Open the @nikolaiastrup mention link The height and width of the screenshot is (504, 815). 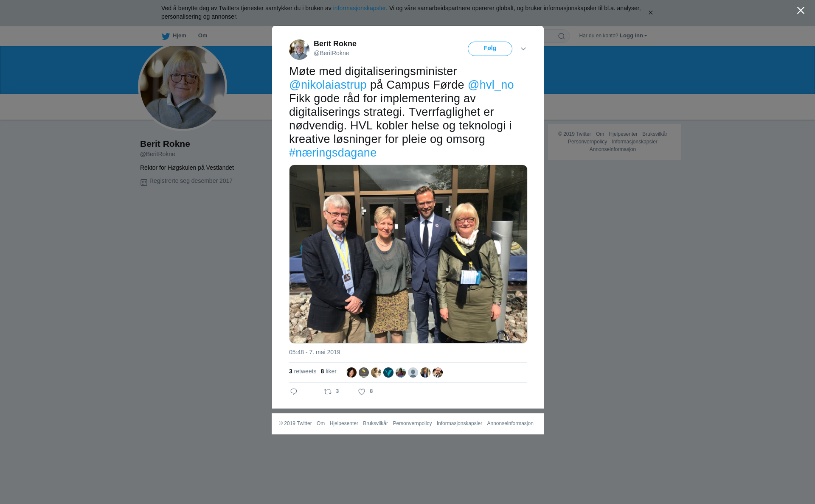(x=328, y=85)
